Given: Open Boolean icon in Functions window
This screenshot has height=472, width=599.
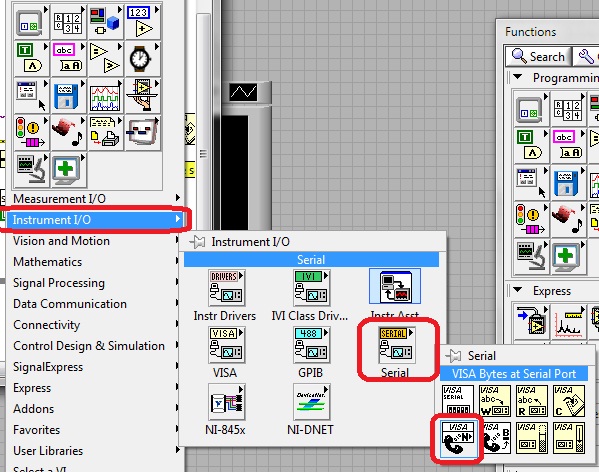Looking at the screenshot, I should tap(531, 146).
